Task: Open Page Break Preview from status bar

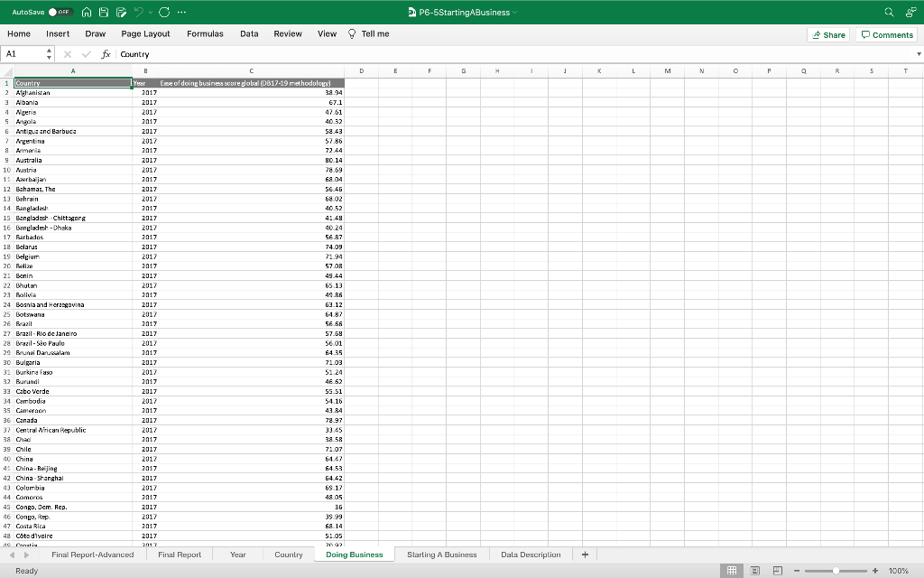Action: pyautogui.click(x=777, y=569)
